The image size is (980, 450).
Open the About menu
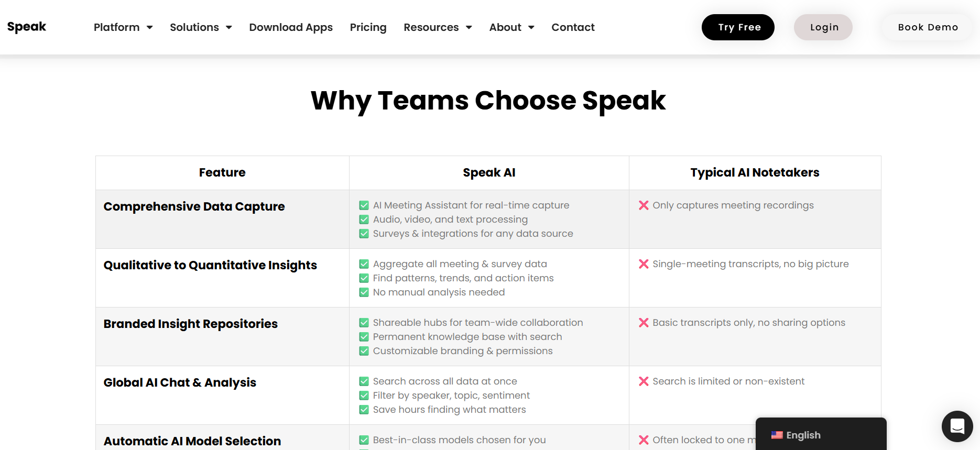[x=505, y=27]
